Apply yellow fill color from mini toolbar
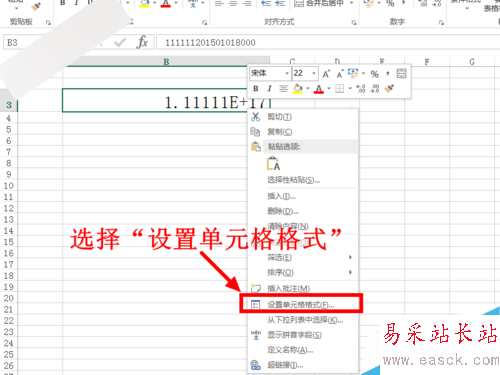This screenshot has height=375, width=500. coord(298,89)
